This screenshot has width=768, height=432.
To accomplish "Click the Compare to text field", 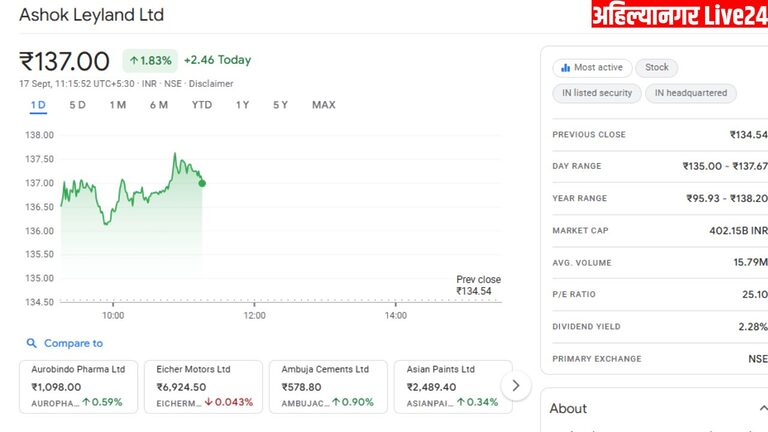I will [x=73, y=343].
